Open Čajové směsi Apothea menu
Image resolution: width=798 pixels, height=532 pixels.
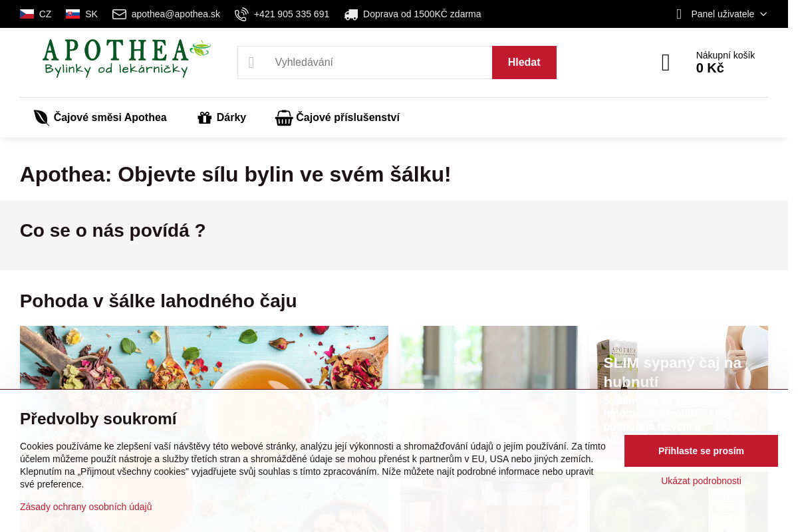pyautogui.click(x=100, y=118)
